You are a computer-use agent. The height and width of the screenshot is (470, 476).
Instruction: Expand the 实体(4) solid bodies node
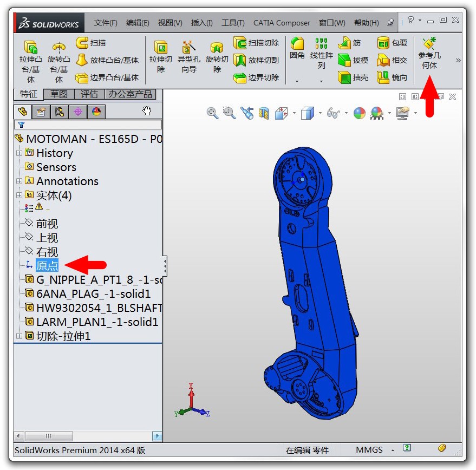[x=19, y=195]
